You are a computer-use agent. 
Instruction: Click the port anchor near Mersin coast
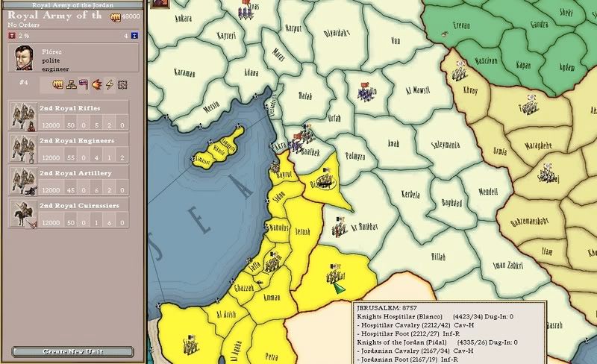coord(199,125)
